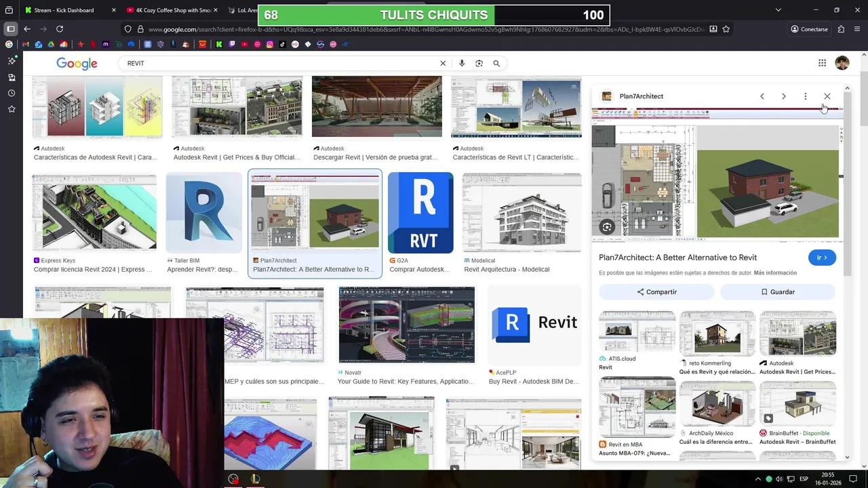Open the Firefox extensions puzzle icon
Screen dimensions: 868x488
click(841, 29)
